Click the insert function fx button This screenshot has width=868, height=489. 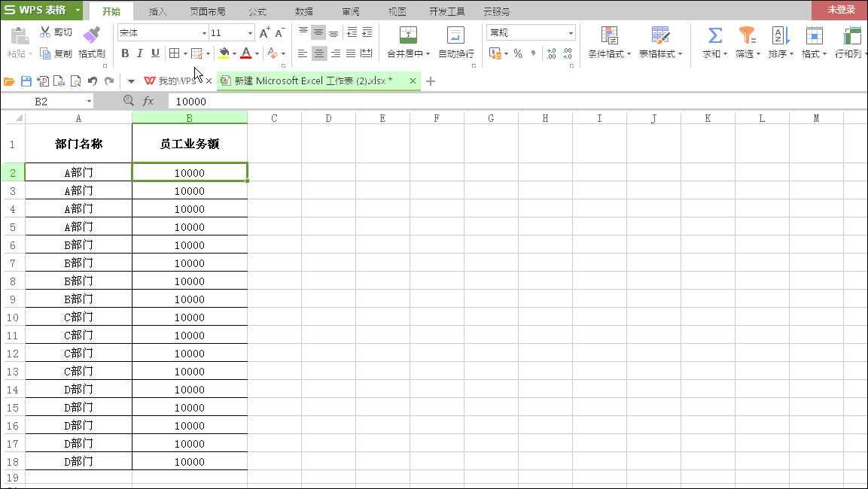coord(148,101)
